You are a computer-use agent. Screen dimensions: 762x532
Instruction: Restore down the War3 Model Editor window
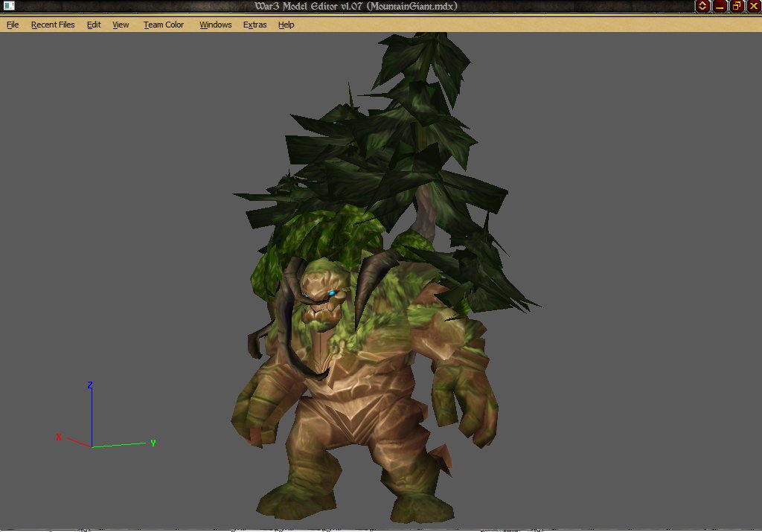[737, 6]
